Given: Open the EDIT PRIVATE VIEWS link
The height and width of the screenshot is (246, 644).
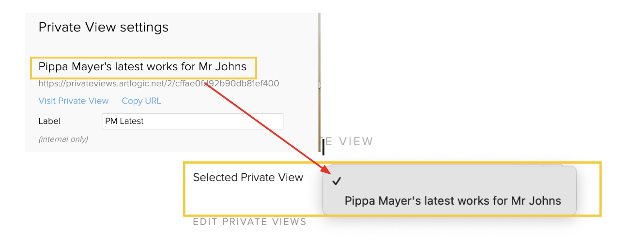Looking at the screenshot, I should pyautogui.click(x=249, y=222).
